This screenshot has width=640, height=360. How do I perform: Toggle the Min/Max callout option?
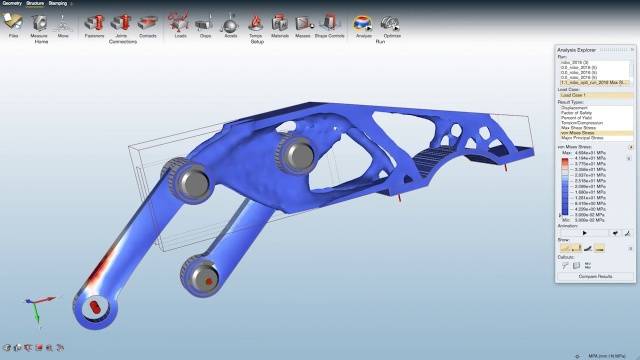tap(588, 265)
